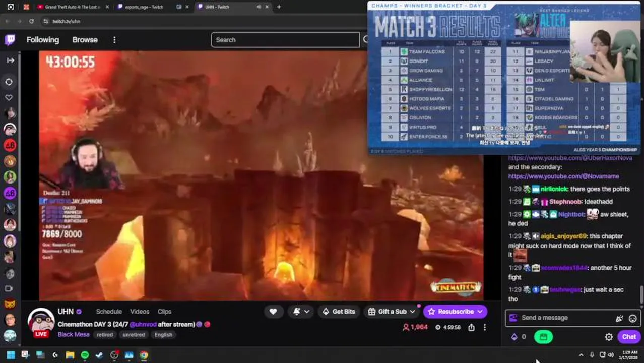Open the Black Mesa category link
Screen dimensions: 644x363
click(74, 334)
